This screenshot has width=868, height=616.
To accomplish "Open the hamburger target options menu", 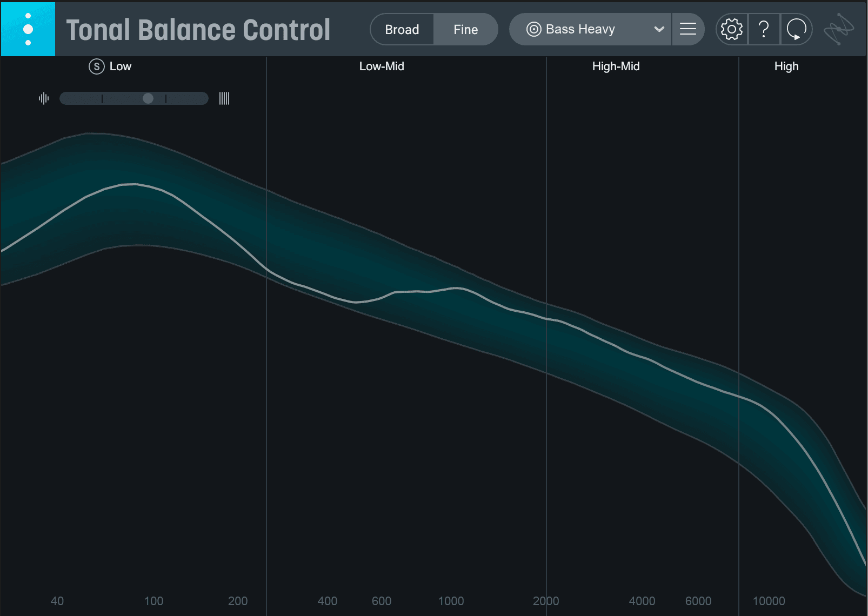I will tap(688, 29).
